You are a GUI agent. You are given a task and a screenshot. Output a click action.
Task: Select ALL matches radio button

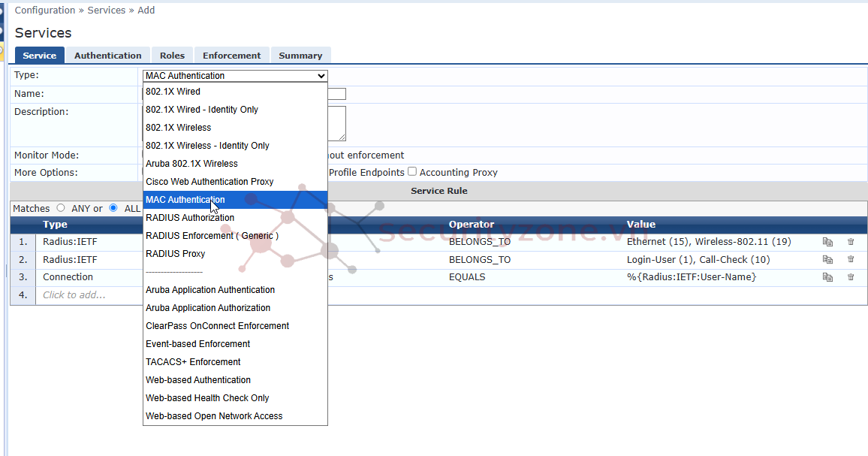tap(113, 208)
